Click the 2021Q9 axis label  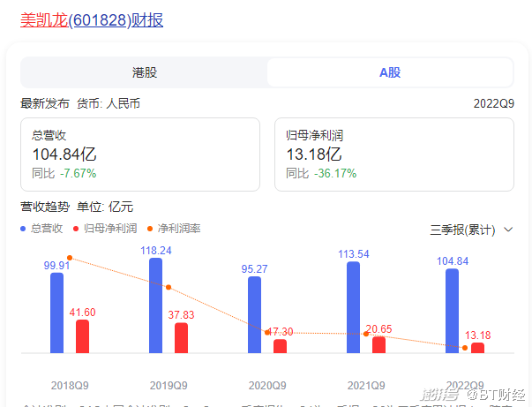[366, 386]
